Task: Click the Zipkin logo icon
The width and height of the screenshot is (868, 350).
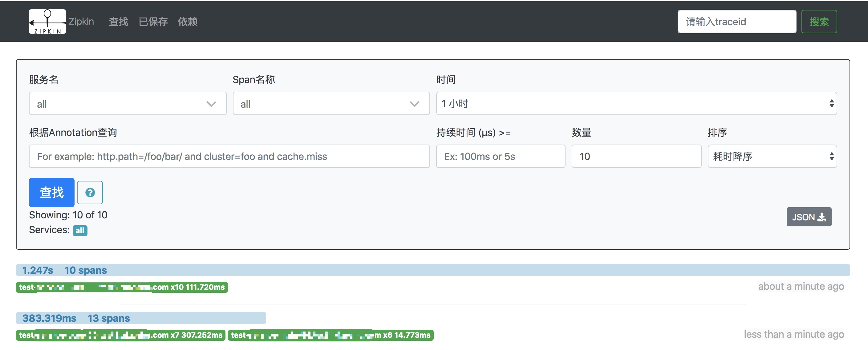Action: click(47, 22)
